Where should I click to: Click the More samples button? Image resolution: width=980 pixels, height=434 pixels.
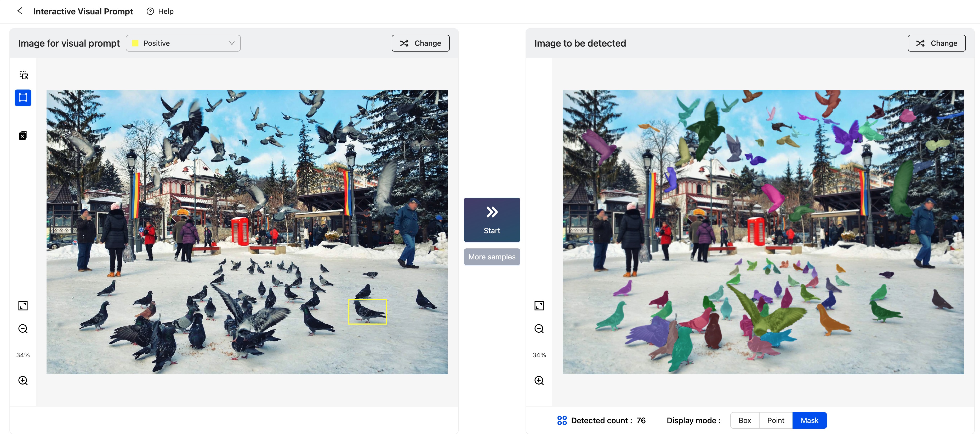(x=492, y=257)
